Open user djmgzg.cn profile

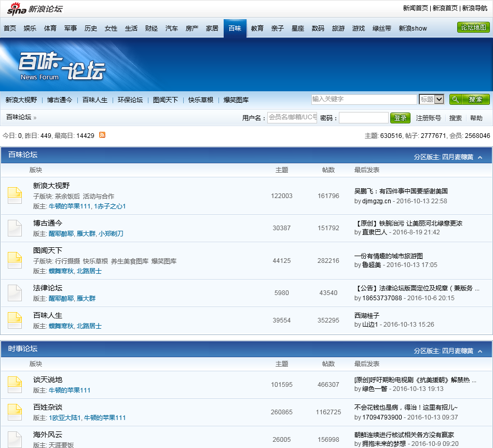(376, 201)
